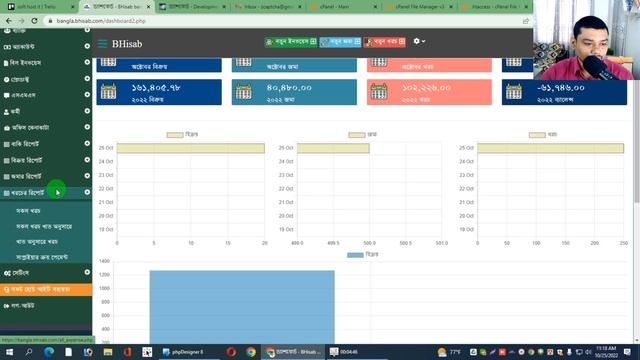Click the account icon beside আকাউন্ট
The height and width of the screenshot is (360, 640).
[7, 47]
